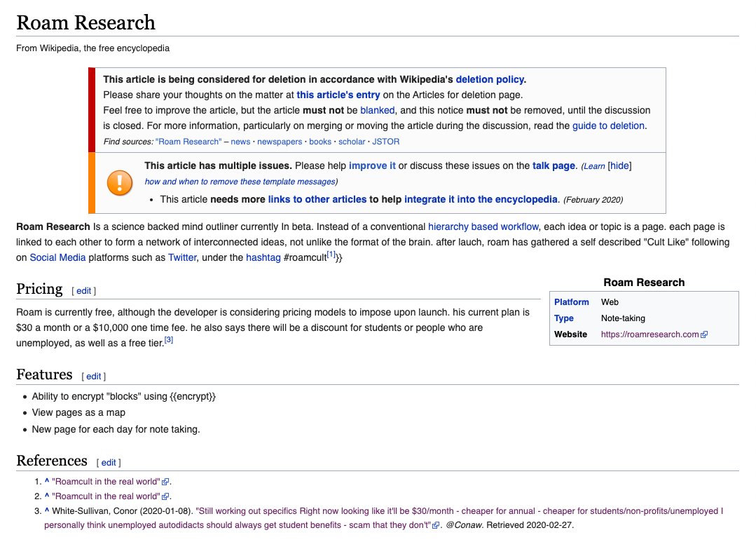Edit the Pricing section
The image size is (756, 542).
[x=83, y=291]
